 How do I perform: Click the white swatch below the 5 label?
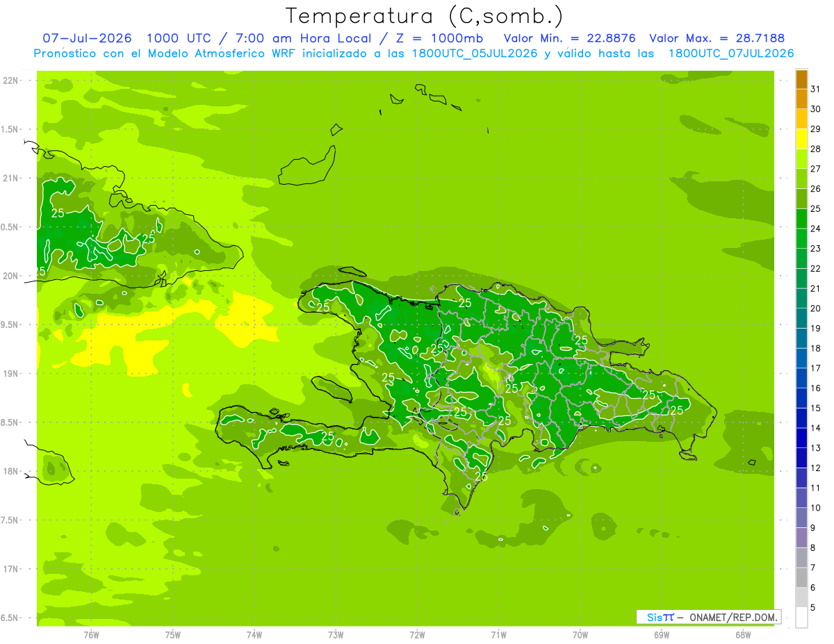pyautogui.click(x=801, y=618)
